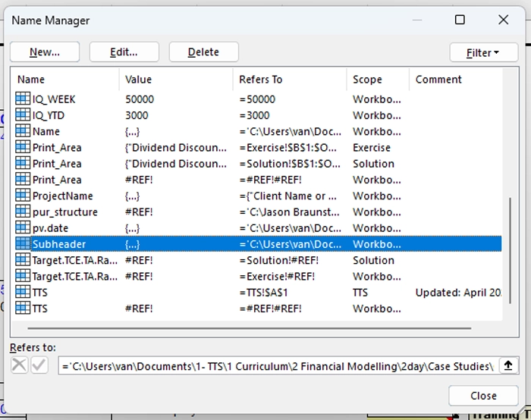Select the pur_structure entry

point(258,212)
